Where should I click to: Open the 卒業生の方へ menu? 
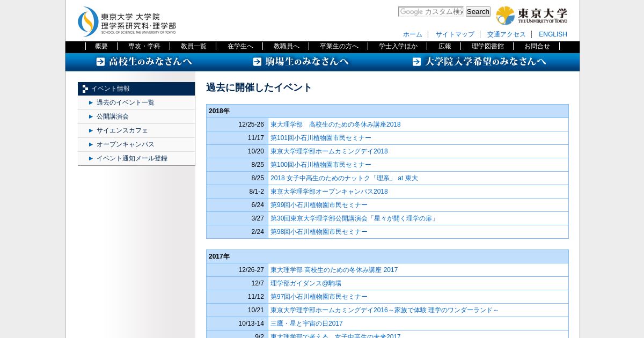[339, 47]
